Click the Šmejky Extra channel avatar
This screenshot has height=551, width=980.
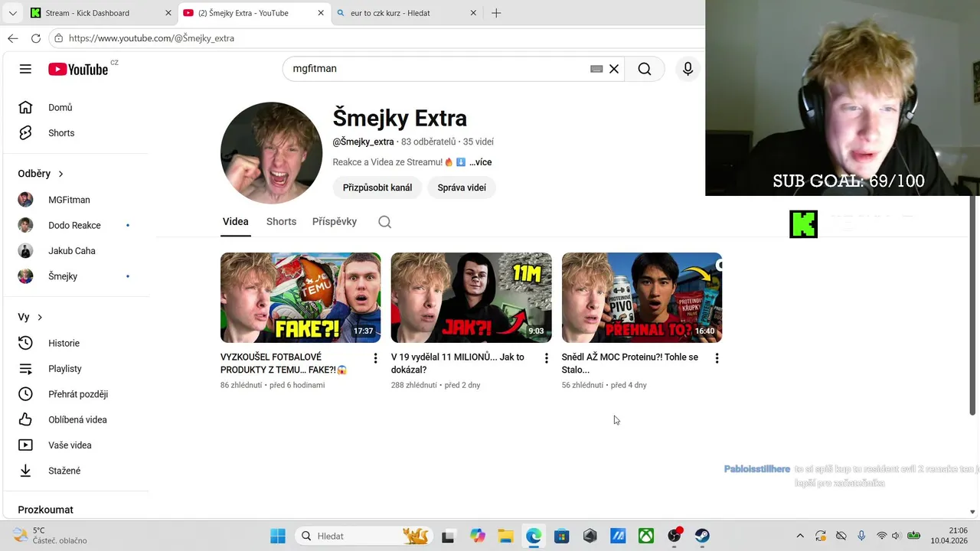point(271,153)
